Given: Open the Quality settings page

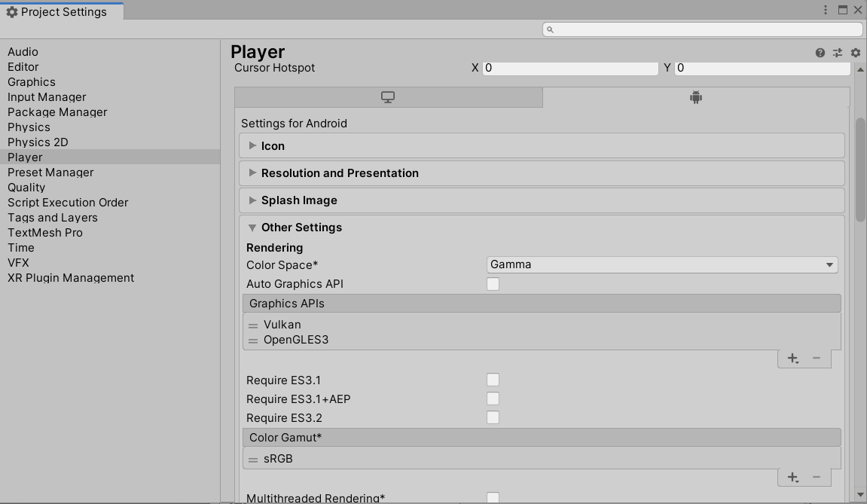Looking at the screenshot, I should point(26,187).
